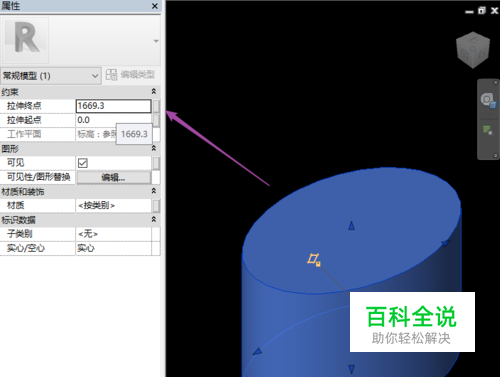Click the right side shape handle arrow
The image size is (500, 377).
click(446, 243)
